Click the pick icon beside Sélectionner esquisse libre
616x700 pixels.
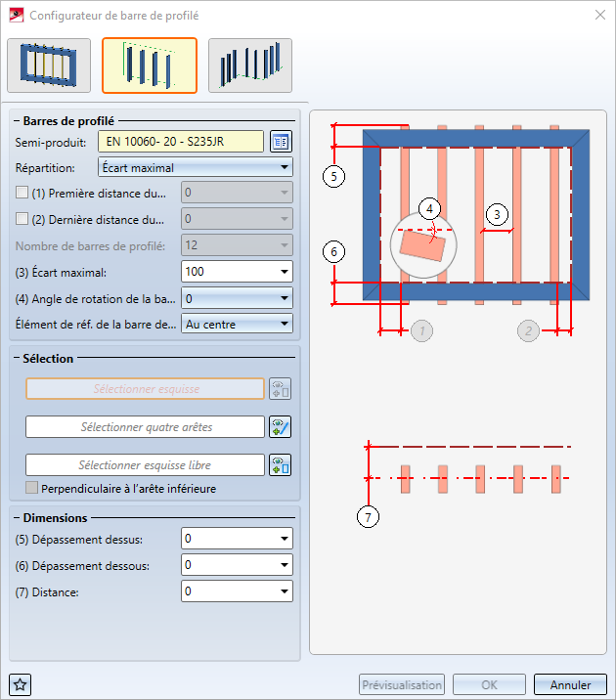click(281, 465)
